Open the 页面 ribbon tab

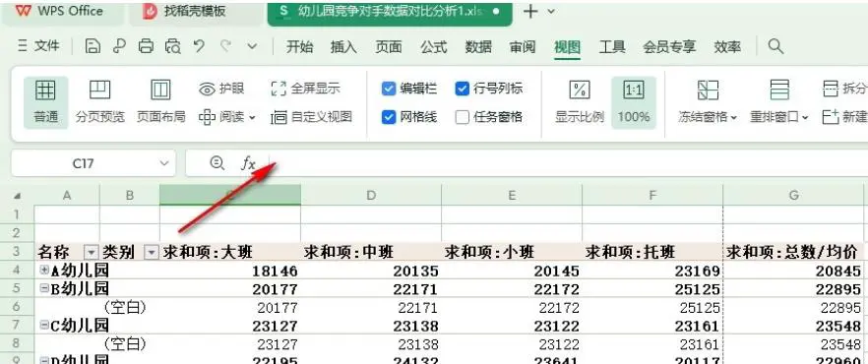[x=389, y=47]
